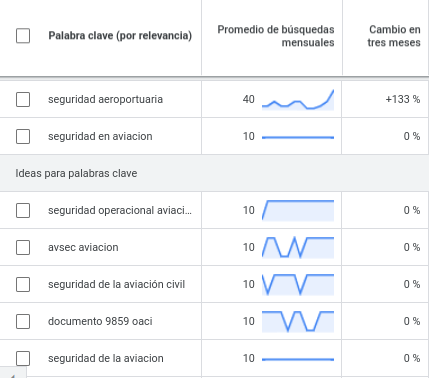The image size is (429, 378).
Task: Tick the documento 9859 oaci checkbox
Action: pyautogui.click(x=23, y=321)
